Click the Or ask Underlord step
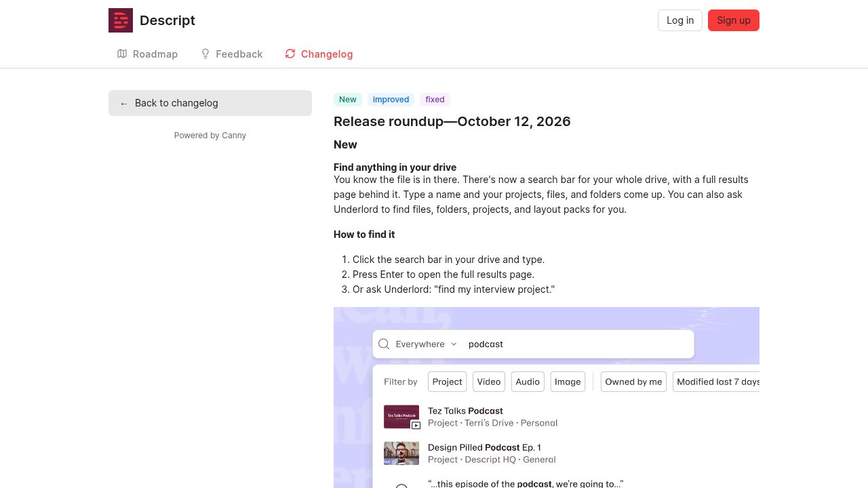 pyautogui.click(x=454, y=289)
